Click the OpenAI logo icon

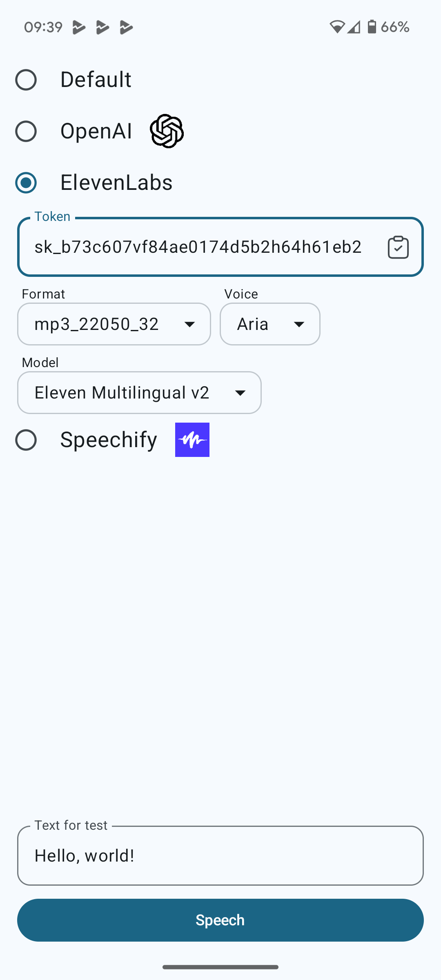pos(167,131)
